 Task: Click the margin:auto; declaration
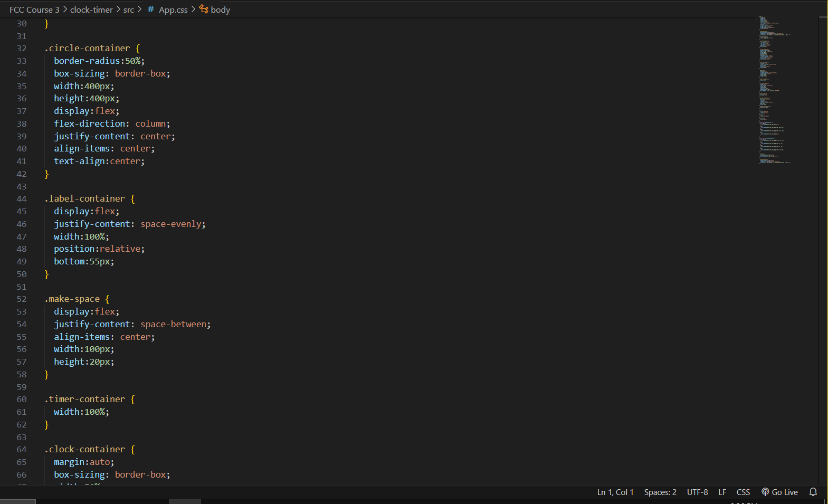click(x=84, y=462)
